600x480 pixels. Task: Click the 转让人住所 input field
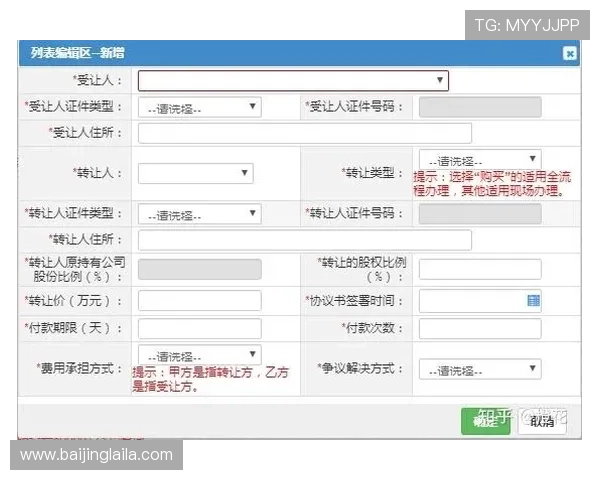(305, 240)
